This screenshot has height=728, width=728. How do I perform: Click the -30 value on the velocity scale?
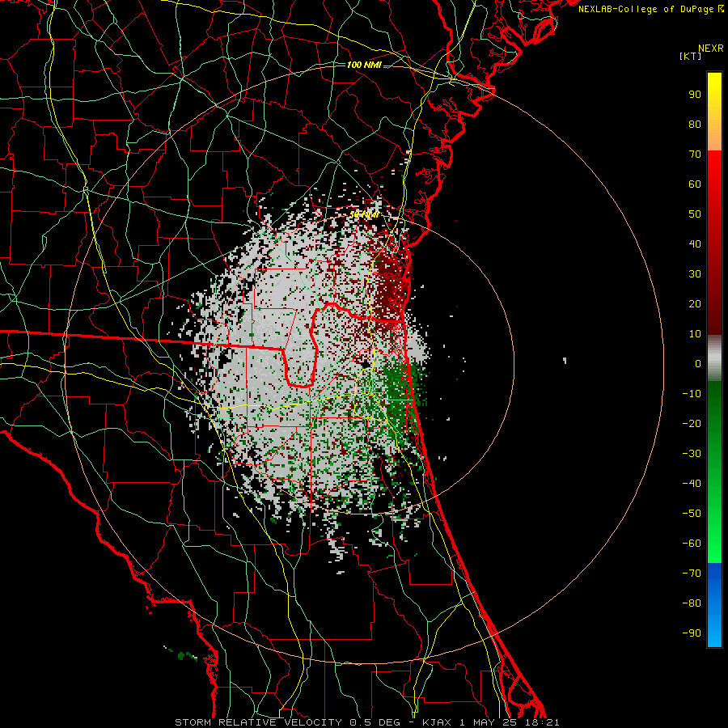pos(692,454)
